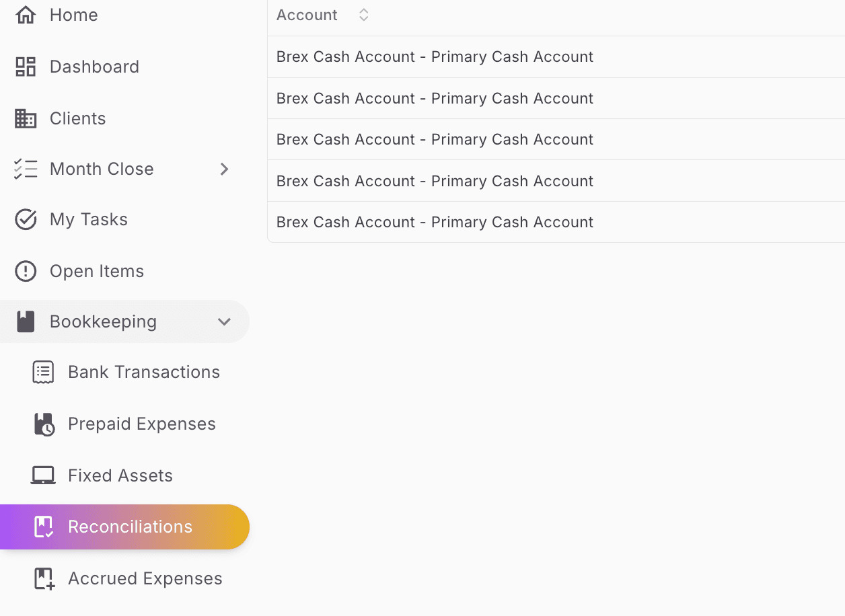This screenshot has width=845, height=616.
Task: Select the first Brex Cash Account row
Action: click(x=434, y=56)
